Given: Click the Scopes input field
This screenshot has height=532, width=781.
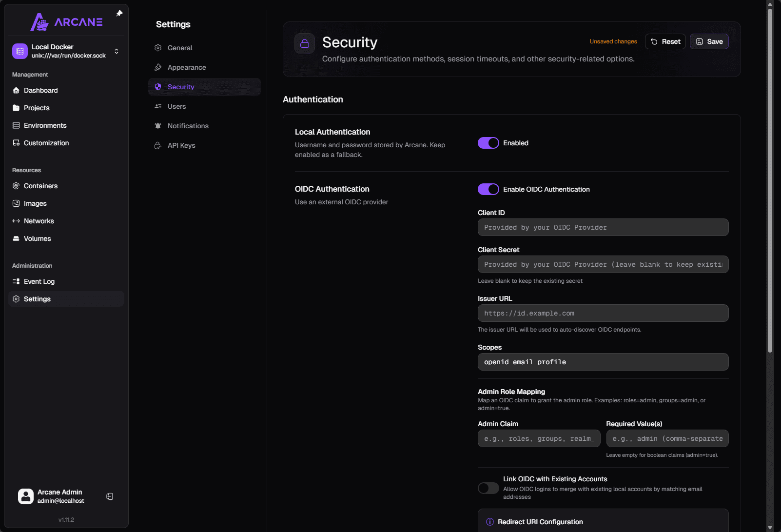Looking at the screenshot, I should click(x=603, y=362).
